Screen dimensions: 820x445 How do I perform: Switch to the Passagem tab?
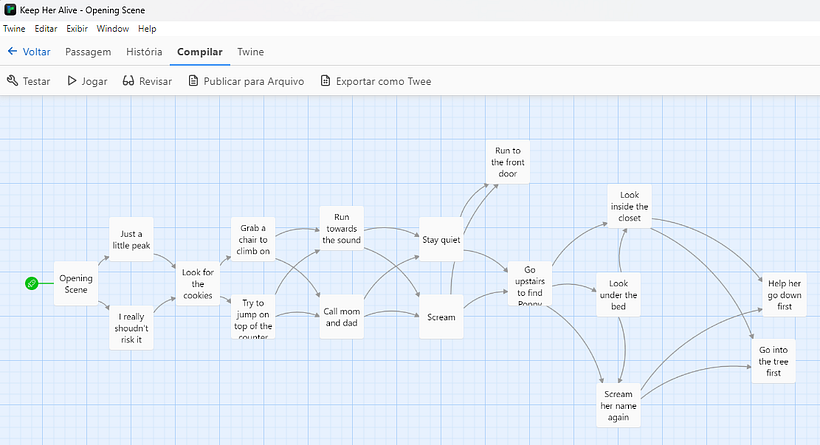(87, 52)
